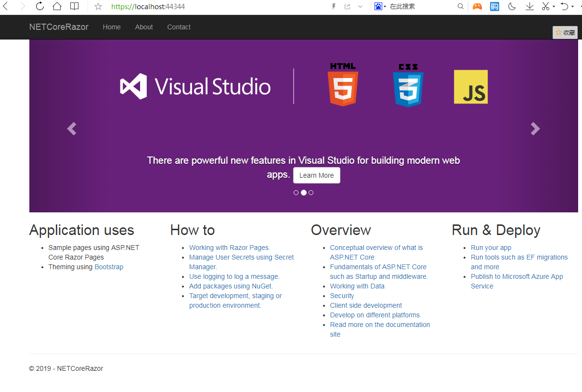Screen dimensions: 582x392
Task: Open the Security link
Action: (342, 296)
